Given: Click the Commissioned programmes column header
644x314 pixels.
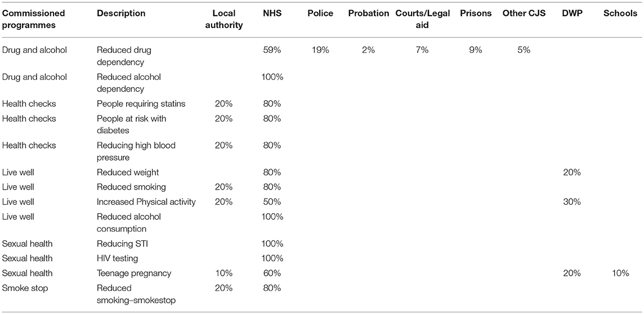Looking at the screenshot, I should coord(34,19).
